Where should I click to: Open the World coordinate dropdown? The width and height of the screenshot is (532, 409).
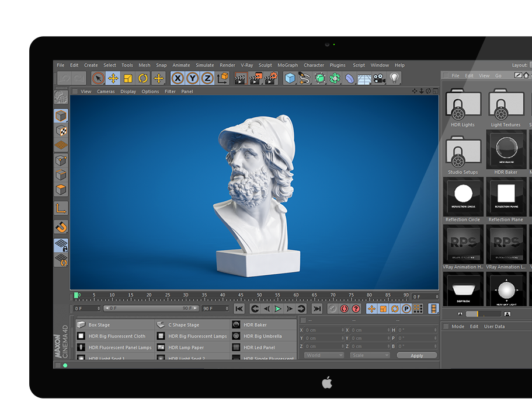(x=324, y=355)
